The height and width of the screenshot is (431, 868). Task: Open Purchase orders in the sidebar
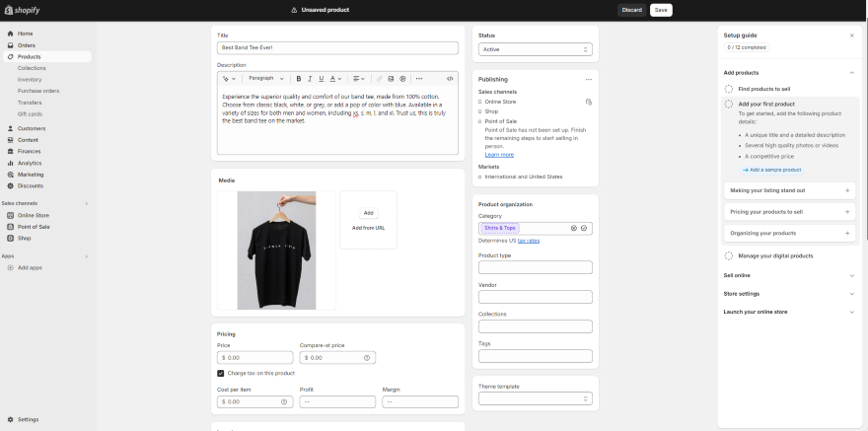point(38,91)
